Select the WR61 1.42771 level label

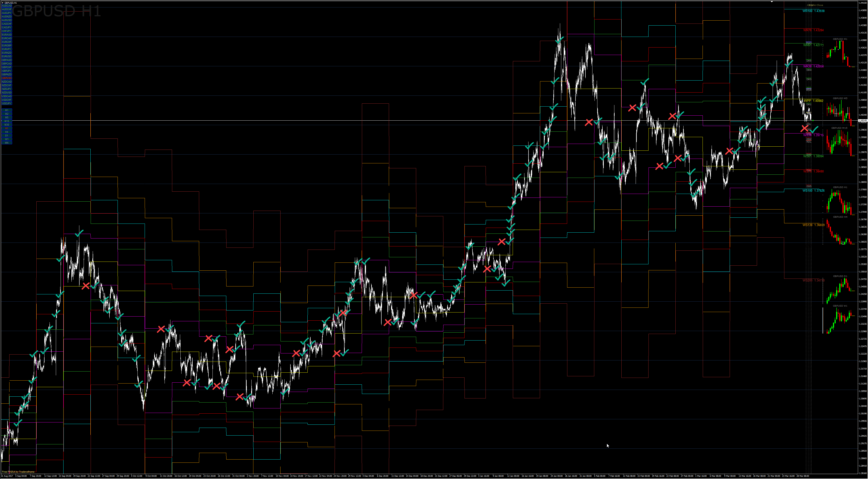814,45
